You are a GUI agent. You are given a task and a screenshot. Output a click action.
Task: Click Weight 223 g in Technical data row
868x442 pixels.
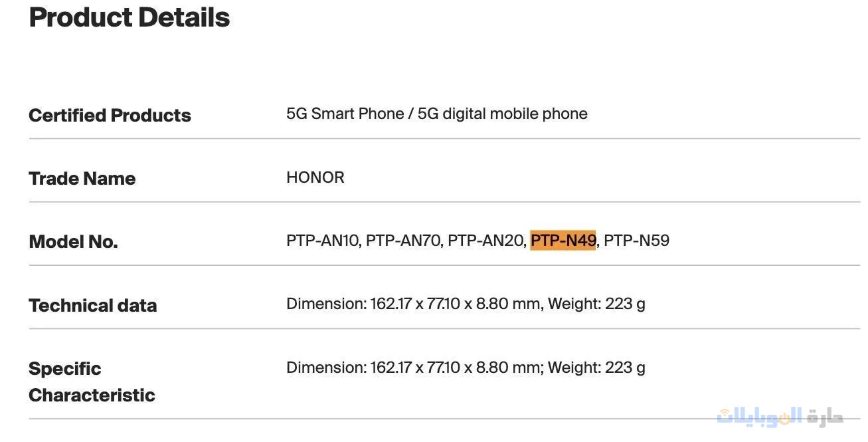596,304
